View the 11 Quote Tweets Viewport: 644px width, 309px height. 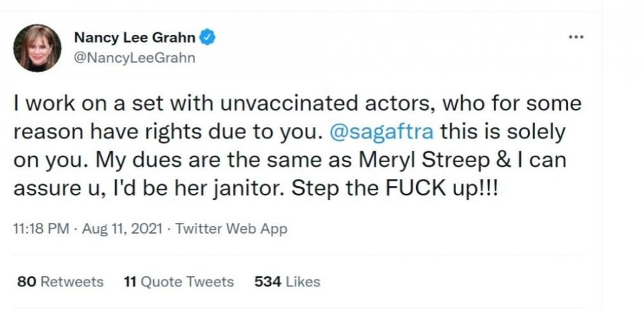(x=178, y=281)
